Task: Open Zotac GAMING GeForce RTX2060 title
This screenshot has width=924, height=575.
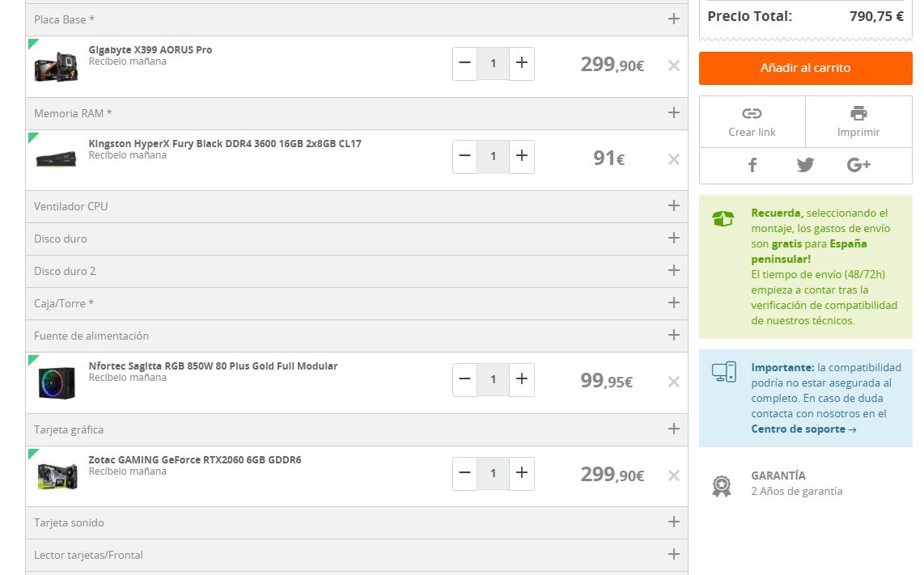Action: 195,459
